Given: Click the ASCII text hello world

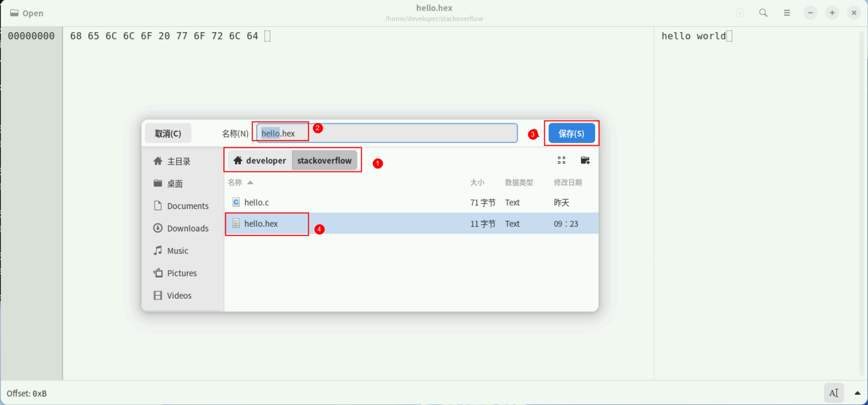Looking at the screenshot, I should (x=694, y=36).
